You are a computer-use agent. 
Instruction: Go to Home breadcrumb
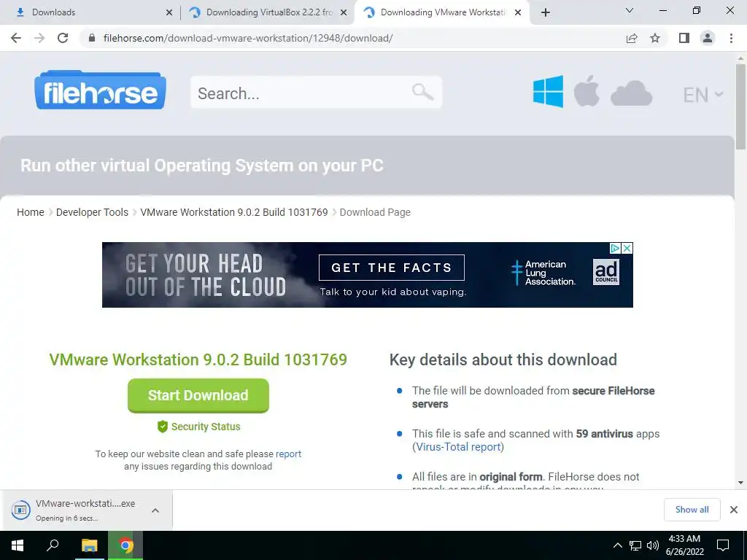tap(31, 212)
